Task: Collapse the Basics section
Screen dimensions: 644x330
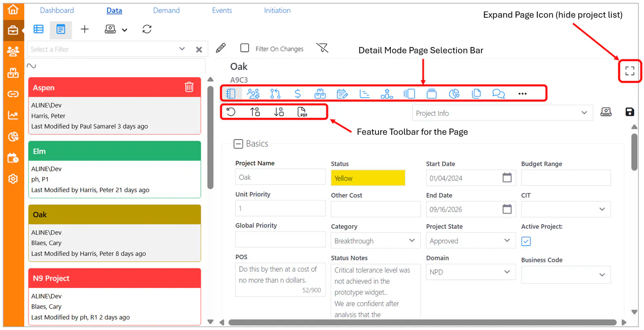Action: pyautogui.click(x=238, y=144)
